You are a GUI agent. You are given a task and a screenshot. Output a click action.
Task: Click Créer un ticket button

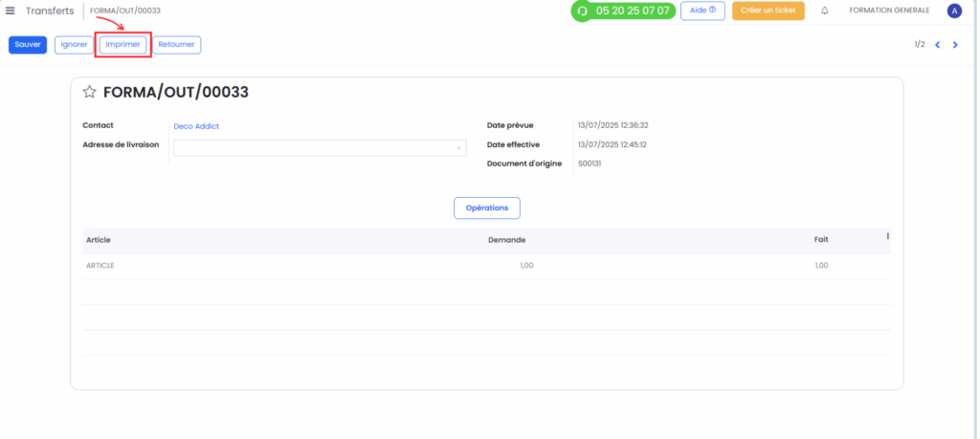pos(768,11)
